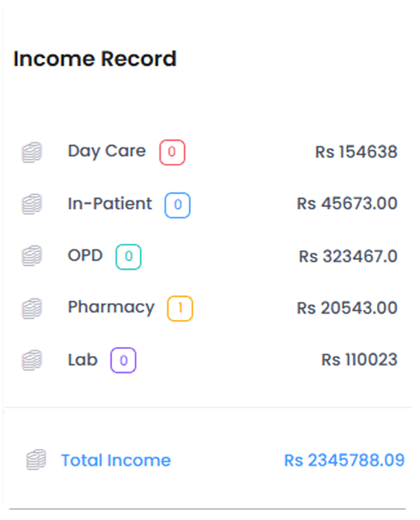Open the Day Care income entry
420x520 pixels.
107,152
